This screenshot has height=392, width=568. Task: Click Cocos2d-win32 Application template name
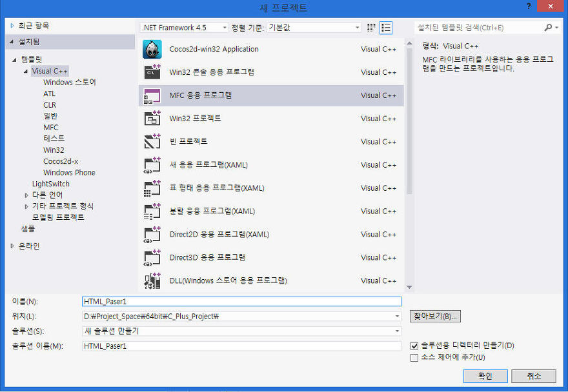click(214, 49)
